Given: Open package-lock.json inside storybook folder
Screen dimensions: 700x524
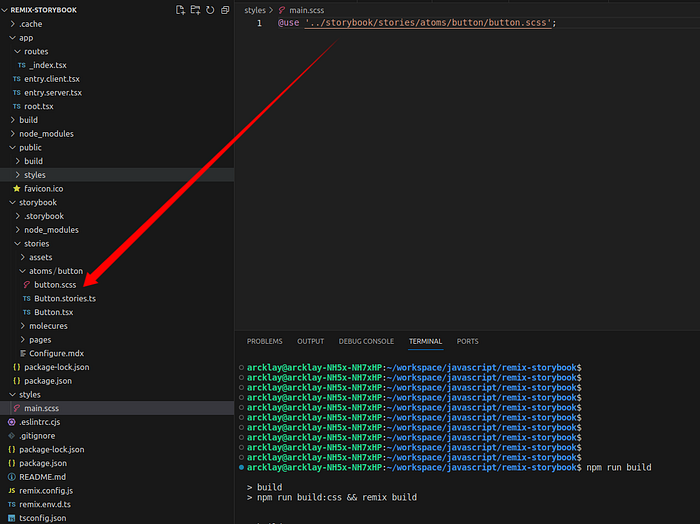Looking at the screenshot, I should 57,367.
